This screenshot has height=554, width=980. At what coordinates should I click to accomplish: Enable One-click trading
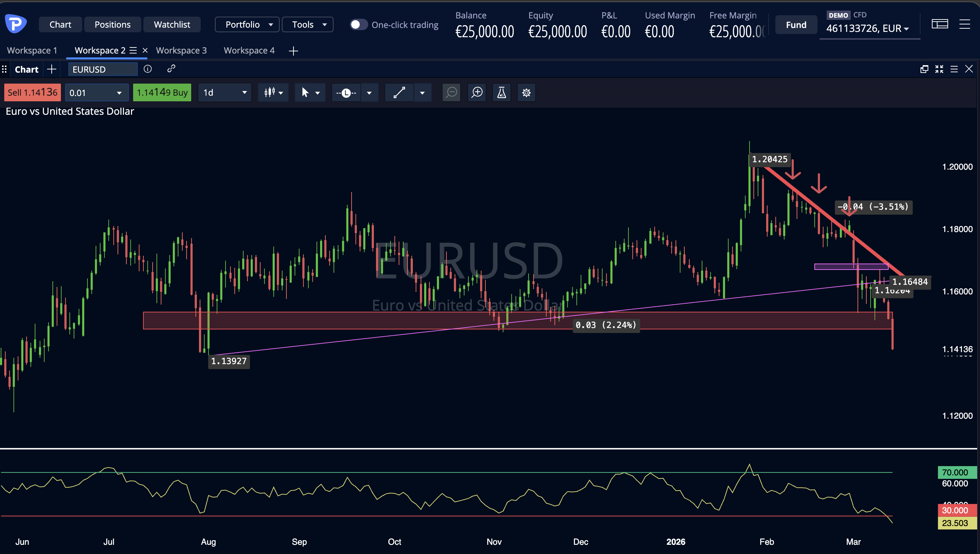(x=358, y=24)
